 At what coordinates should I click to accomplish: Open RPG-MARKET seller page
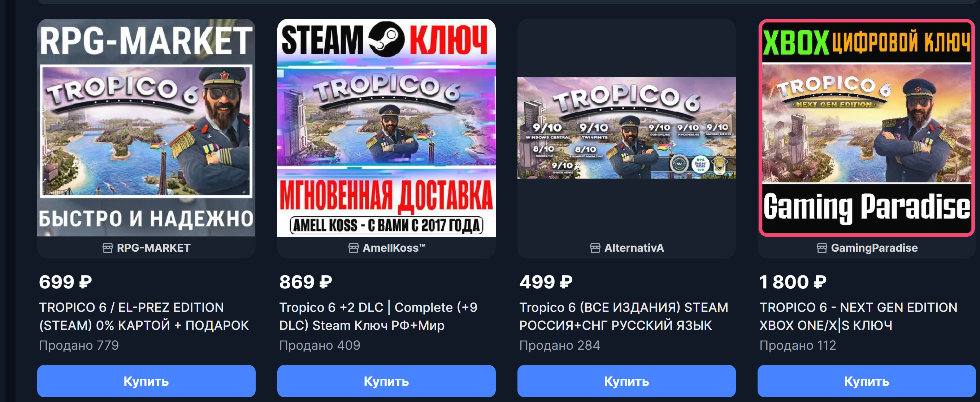pyautogui.click(x=154, y=248)
